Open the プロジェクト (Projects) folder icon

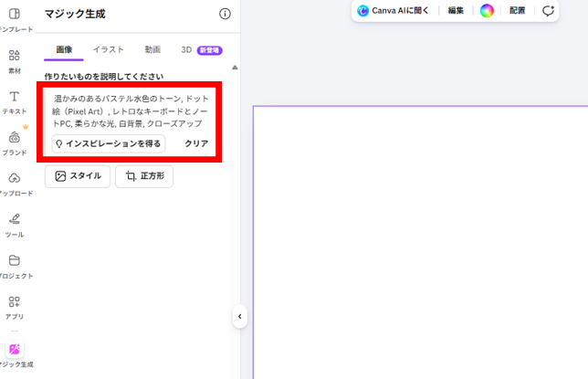click(x=15, y=266)
